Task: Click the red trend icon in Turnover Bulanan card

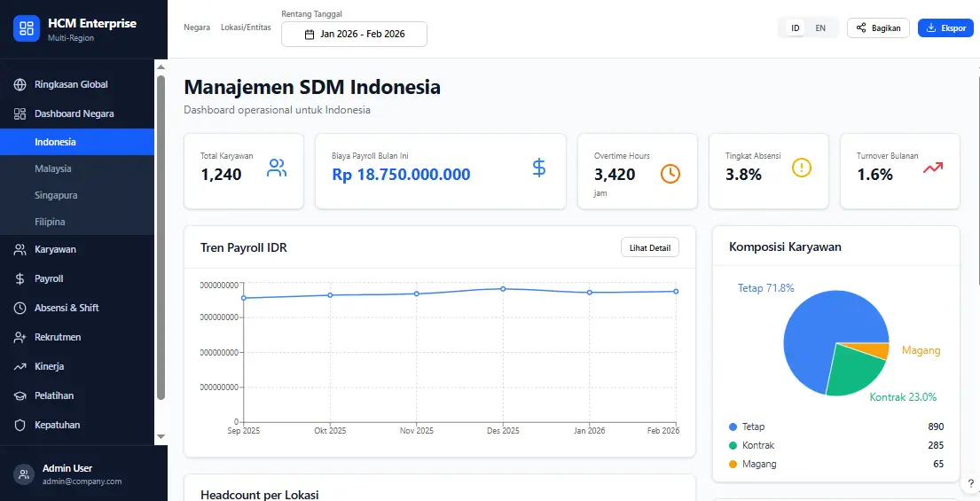Action: tap(933, 168)
